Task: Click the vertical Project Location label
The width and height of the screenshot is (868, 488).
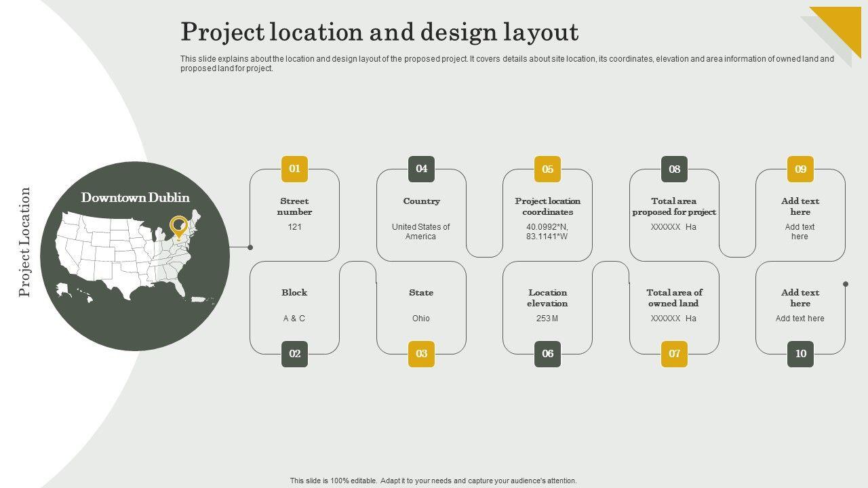Action: click(25, 242)
